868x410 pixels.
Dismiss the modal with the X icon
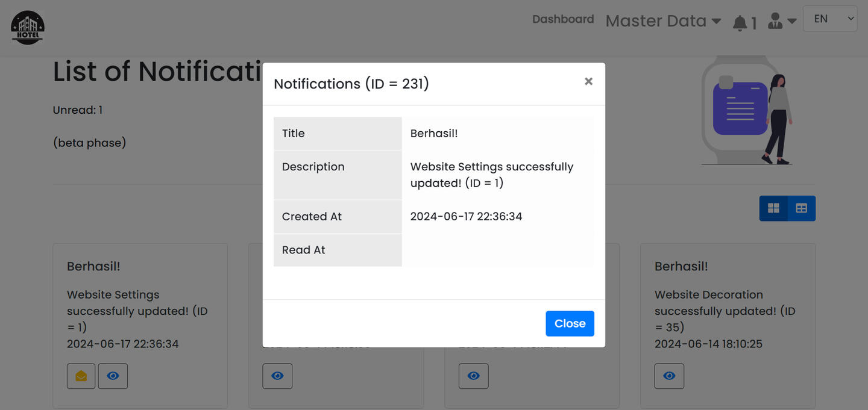[588, 81]
